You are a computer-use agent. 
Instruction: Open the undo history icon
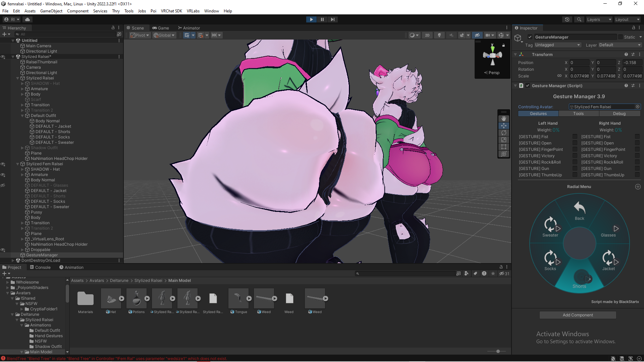tap(567, 19)
